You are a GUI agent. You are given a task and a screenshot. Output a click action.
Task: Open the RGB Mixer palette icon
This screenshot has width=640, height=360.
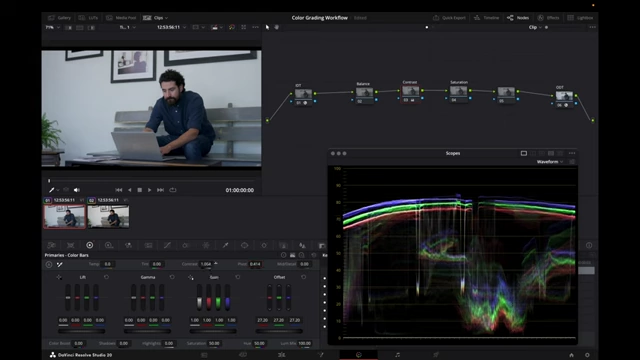pyautogui.click(x=128, y=245)
